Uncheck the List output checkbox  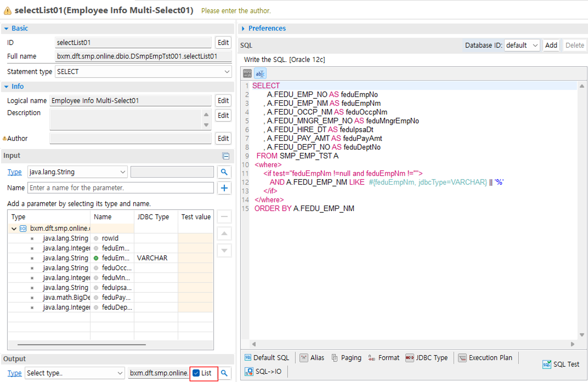tap(196, 373)
